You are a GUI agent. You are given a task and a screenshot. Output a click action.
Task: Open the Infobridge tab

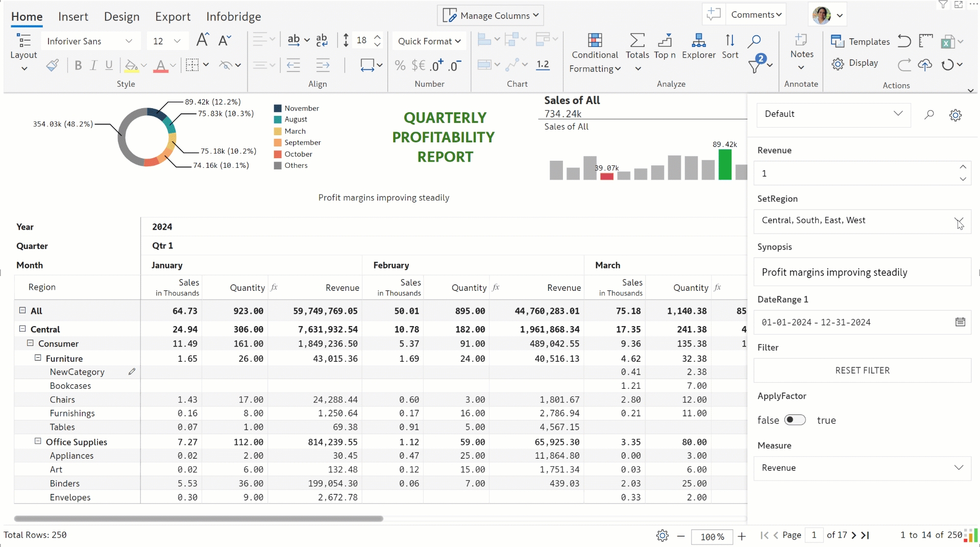233,16
